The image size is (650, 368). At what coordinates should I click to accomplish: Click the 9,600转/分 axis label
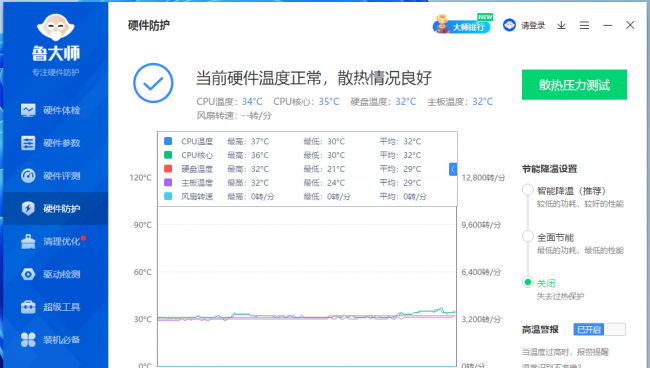pyautogui.click(x=481, y=225)
